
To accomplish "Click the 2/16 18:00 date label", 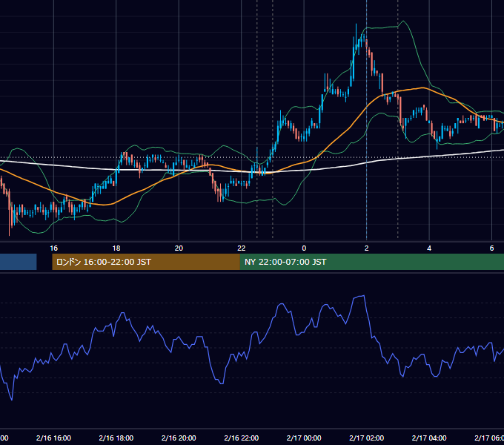I will [x=116, y=438].
